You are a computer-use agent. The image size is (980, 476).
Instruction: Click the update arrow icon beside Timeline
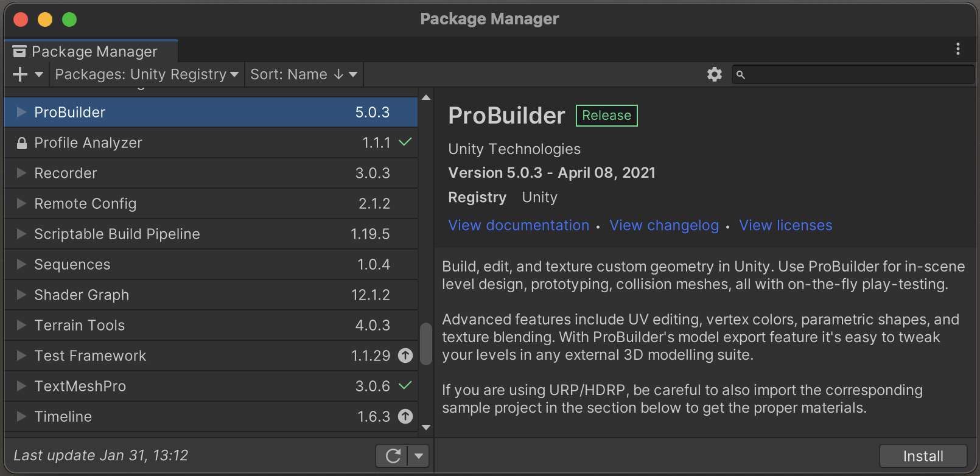point(405,416)
